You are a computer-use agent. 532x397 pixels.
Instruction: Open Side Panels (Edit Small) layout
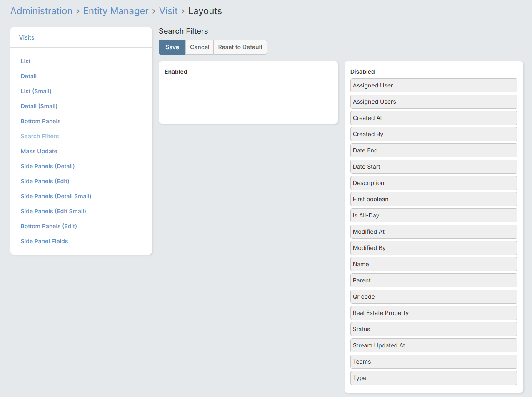point(53,211)
